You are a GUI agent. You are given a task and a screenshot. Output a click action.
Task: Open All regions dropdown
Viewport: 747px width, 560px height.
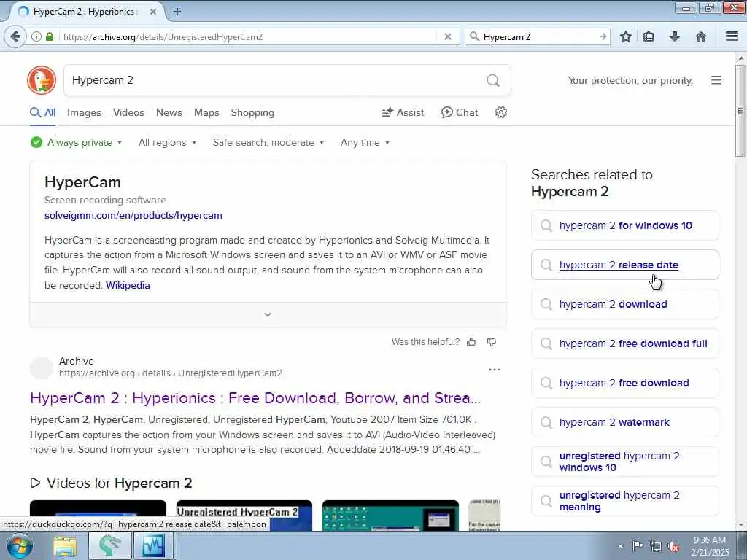[x=168, y=142]
